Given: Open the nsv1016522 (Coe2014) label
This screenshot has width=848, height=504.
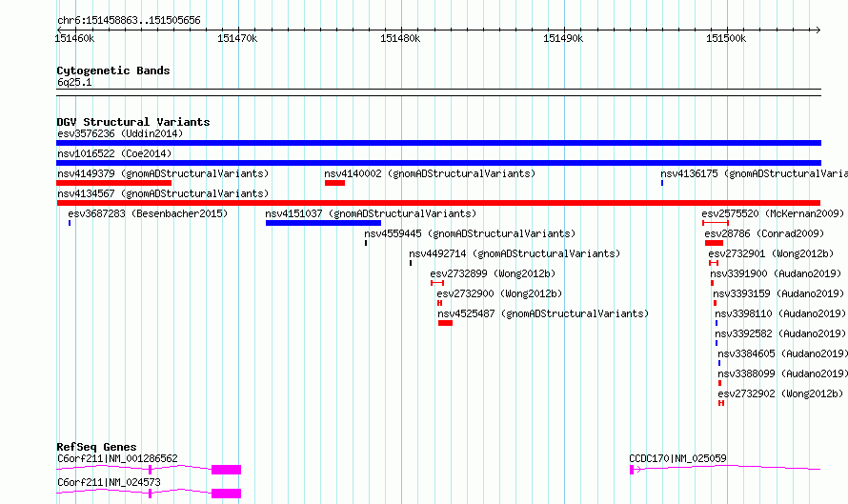Looking at the screenshot, I should (114, 153).
